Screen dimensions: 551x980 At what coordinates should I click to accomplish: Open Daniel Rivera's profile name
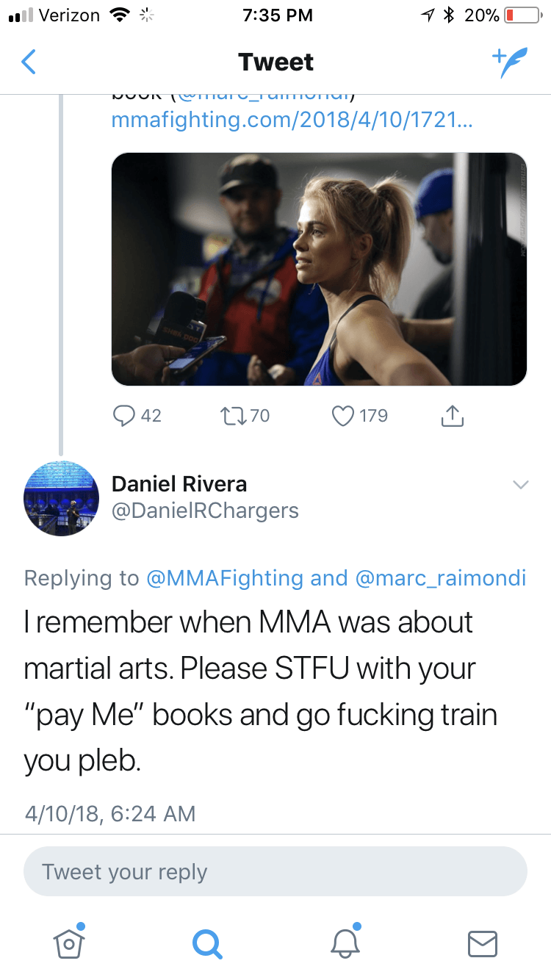pyautogui.click(x=179, y=484)
